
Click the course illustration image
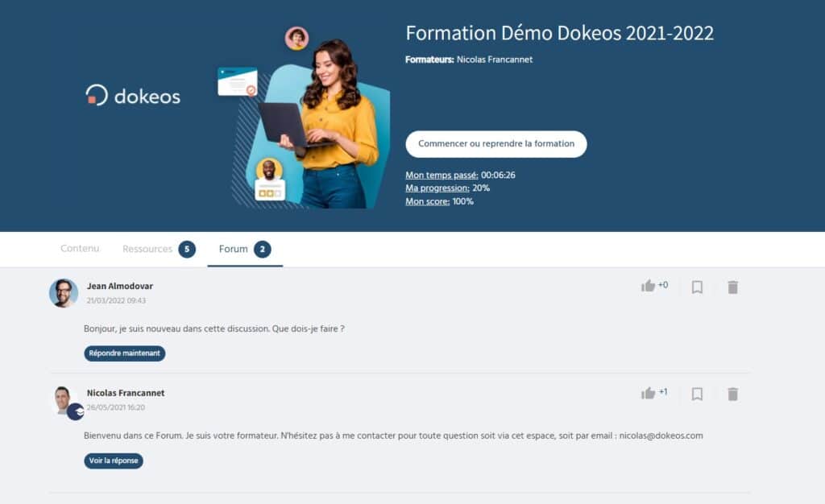[x=304, y=118]
